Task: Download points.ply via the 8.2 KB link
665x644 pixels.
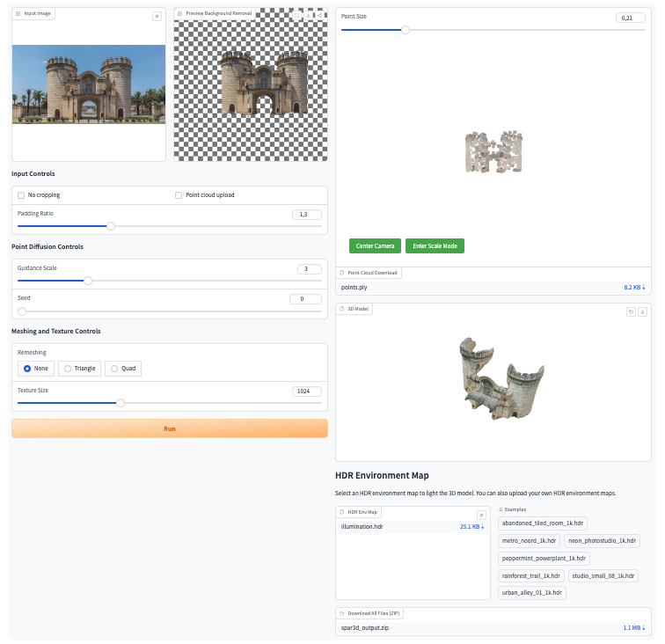Action: point(634,288)
